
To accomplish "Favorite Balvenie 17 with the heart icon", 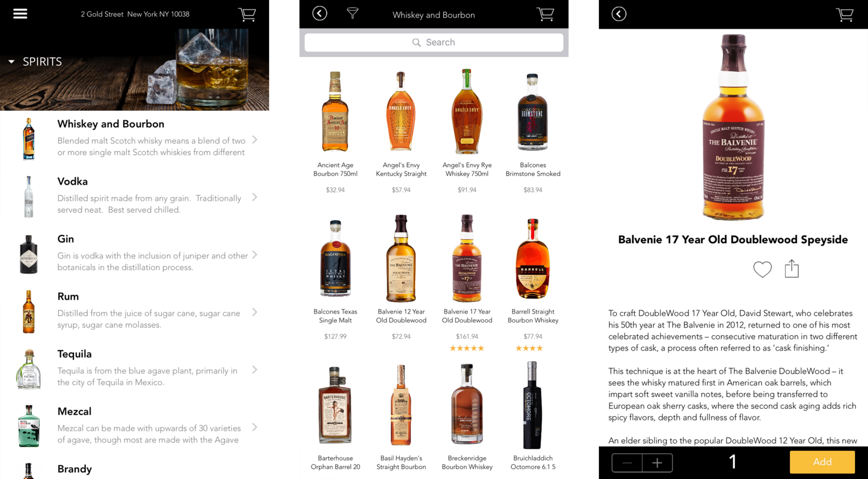I will [x=762, y=269].
